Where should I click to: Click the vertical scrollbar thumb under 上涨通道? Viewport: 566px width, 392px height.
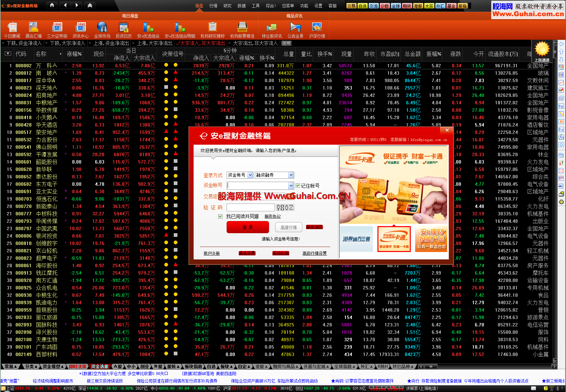point(555,52)
